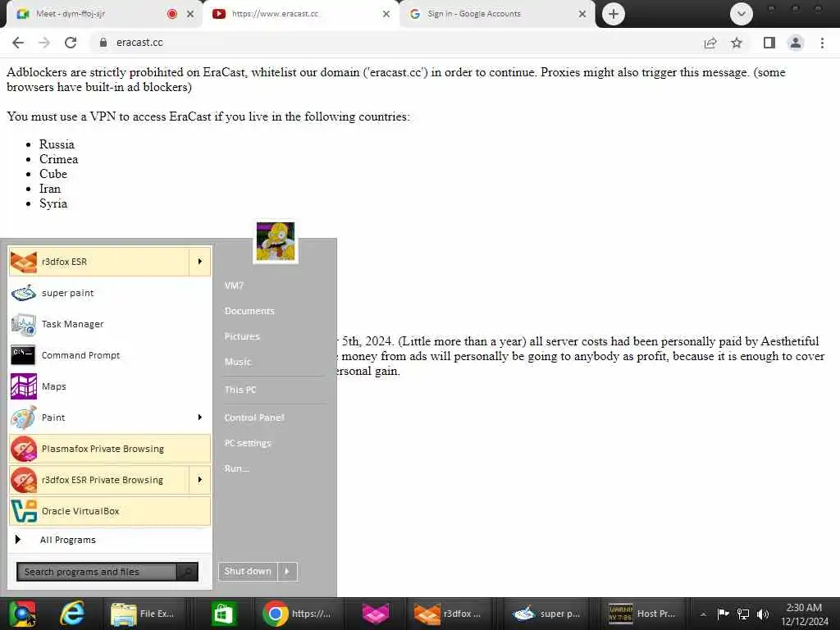The height and width of the screenshot is (630, 840).
Task: Bookmark this page with star
Action: pyautogui.click(x=737, y=43)
